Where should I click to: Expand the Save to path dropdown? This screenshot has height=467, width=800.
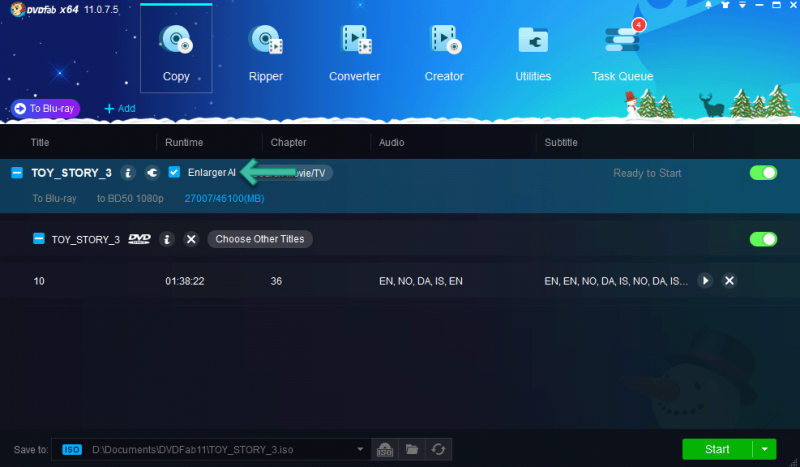coord(360,450)
